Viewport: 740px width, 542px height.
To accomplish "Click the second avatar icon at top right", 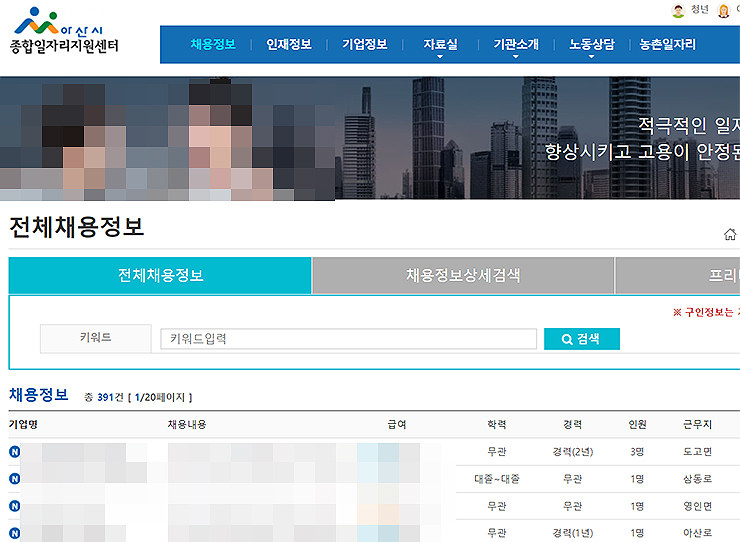I will (x=723, y=10).
